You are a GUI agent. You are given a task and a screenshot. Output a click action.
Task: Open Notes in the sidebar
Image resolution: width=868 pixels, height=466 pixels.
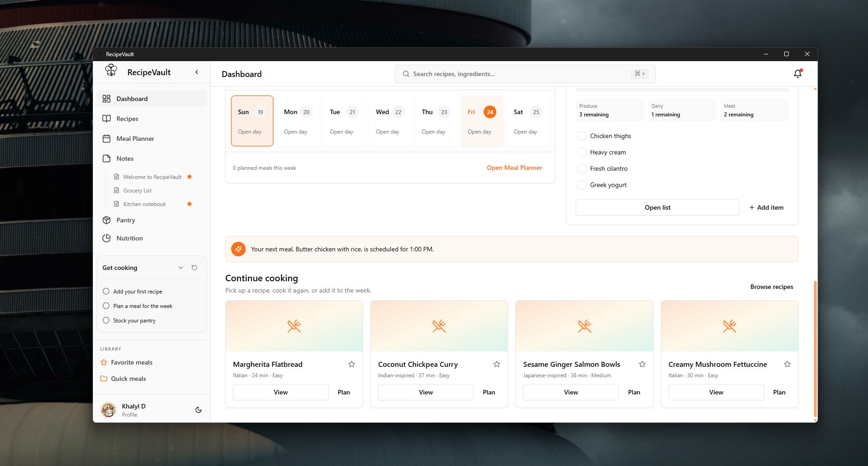pos(151,159)
